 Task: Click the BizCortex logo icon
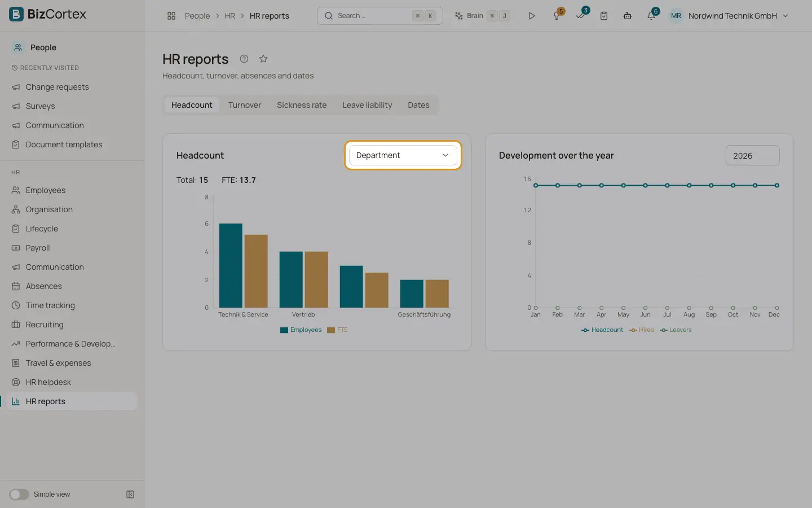tap(16, 14)
